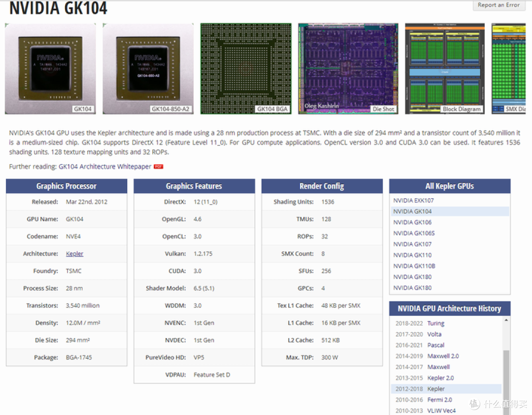Select NVIDIA EXK107 in Kepler GPUs list
Image resolution: width=532 pixels, height=415 pixels.
point(413,201)
